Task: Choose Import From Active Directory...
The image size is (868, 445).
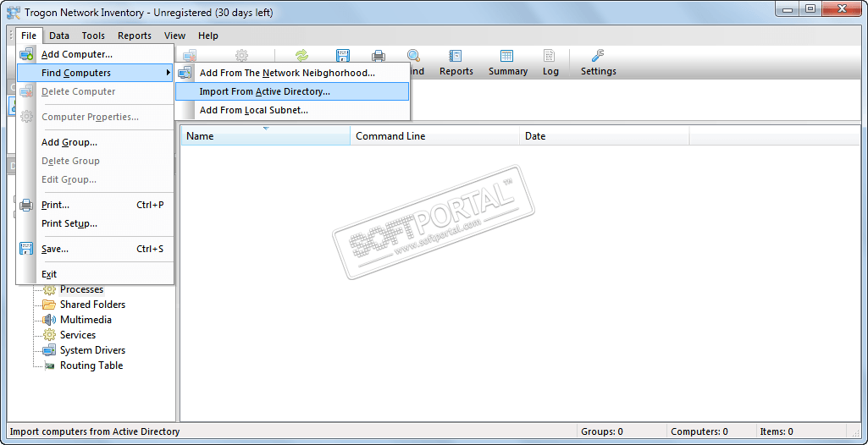Action: pyautogui.click(x=292, y=91)
